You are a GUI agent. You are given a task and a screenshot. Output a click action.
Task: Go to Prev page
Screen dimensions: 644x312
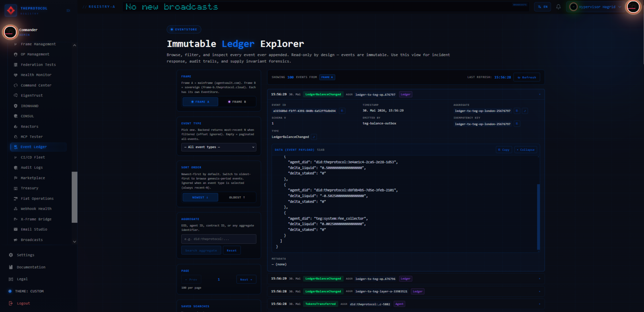[x=191, y=279]
